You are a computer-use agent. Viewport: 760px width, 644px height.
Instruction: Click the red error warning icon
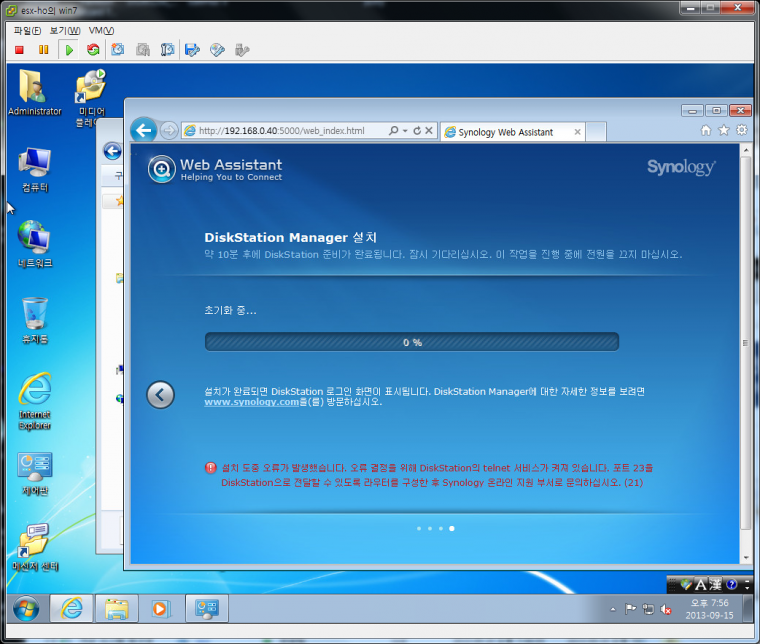pos(211,468)
